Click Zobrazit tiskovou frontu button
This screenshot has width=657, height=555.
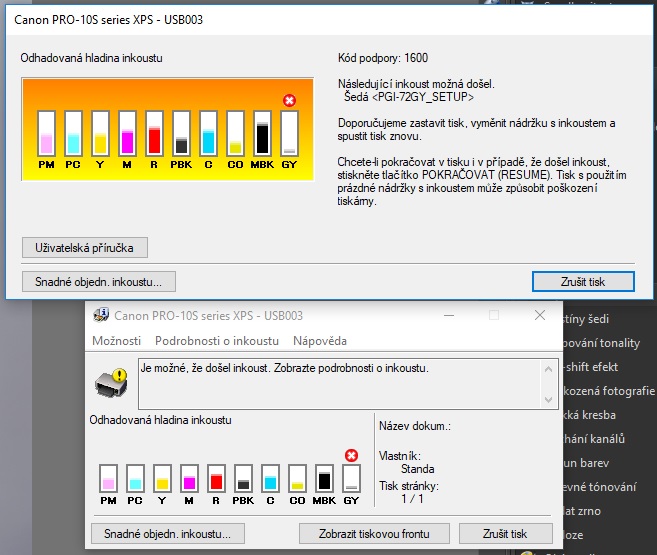[375, 533]
